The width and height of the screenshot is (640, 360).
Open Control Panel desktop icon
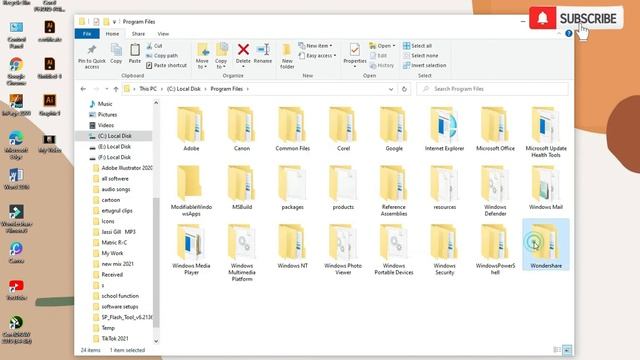(x=16, y=35)
